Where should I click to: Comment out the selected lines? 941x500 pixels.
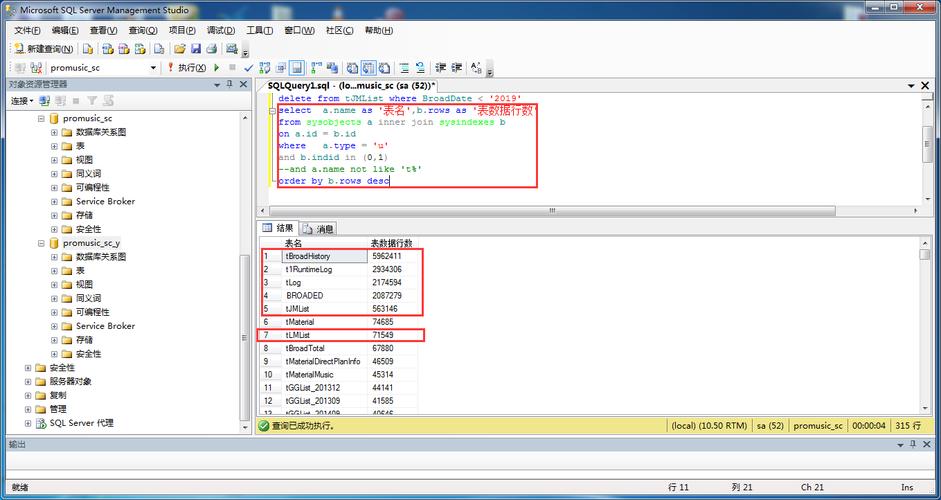point(404,68)
